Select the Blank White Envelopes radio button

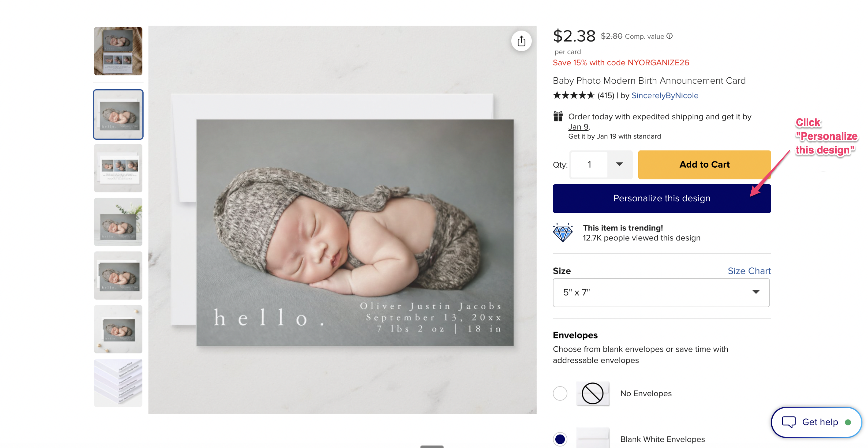pos(560,438)
